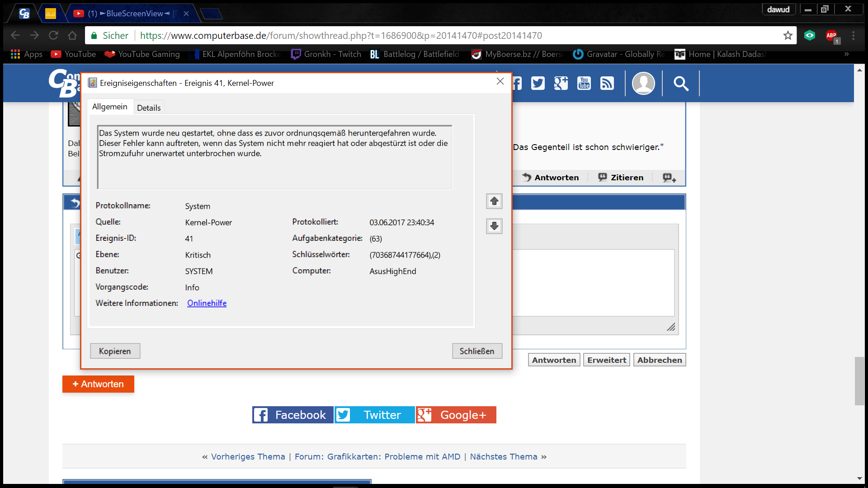Click the Schließen button

pyautogui.click(x=477, y=351)
